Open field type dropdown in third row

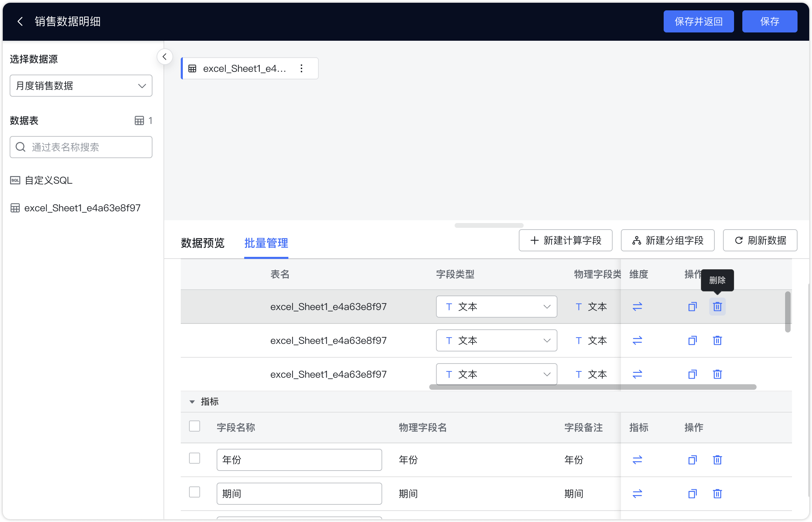click(x=496, y=374)
